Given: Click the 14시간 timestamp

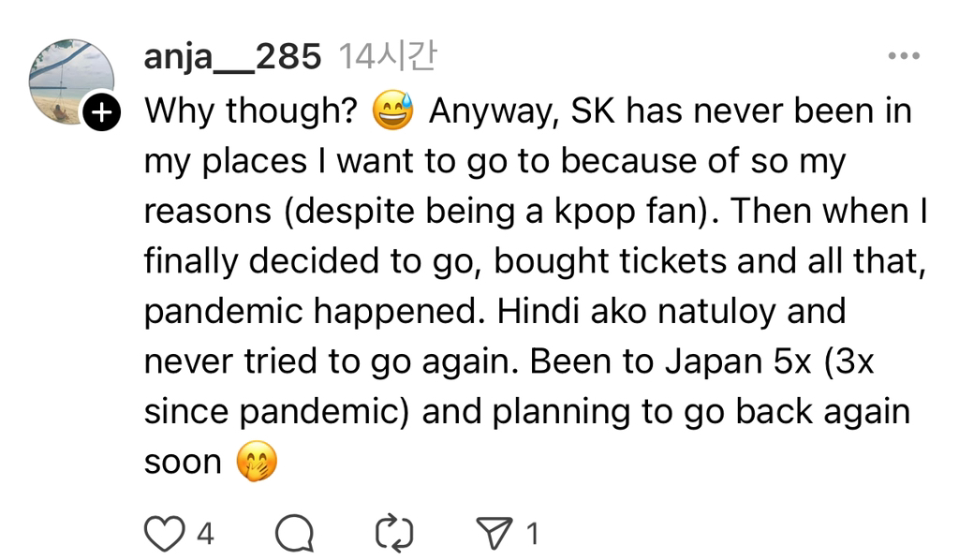Looking at the screenshot, I should click(386, 58).
